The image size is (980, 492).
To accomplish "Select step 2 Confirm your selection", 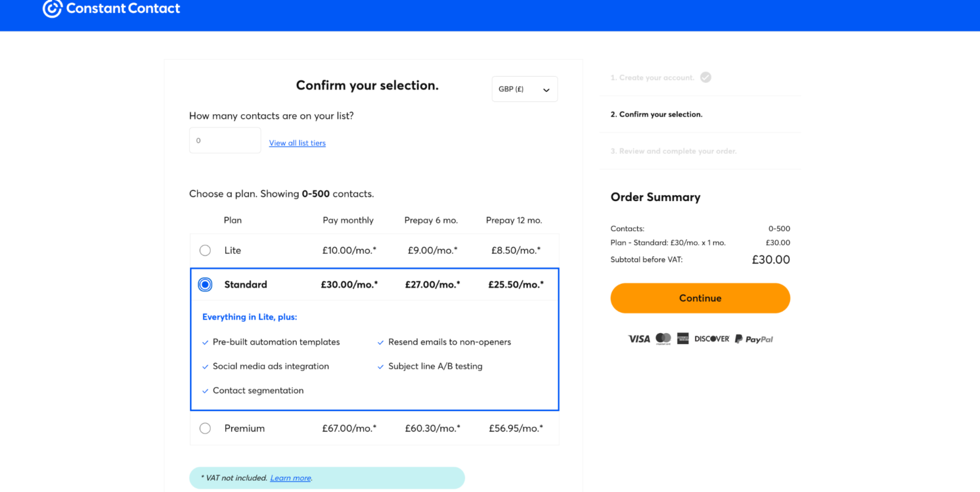I will [x=657, y=114].
